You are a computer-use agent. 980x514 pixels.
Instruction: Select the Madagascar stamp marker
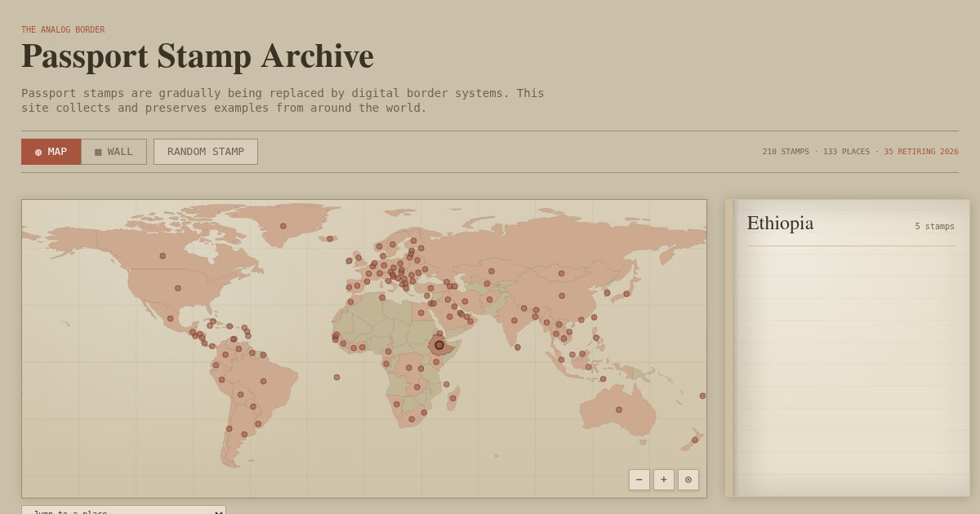tap(453, 398)
